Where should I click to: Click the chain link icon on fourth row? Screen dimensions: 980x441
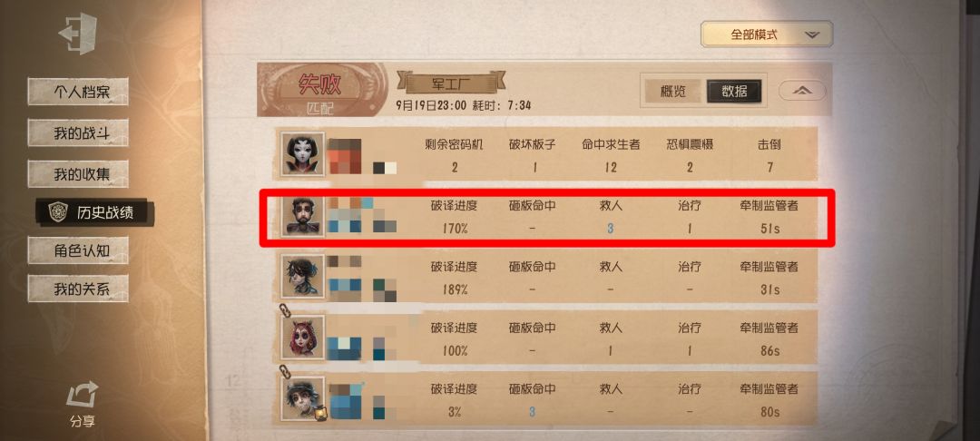coord(284,310)
